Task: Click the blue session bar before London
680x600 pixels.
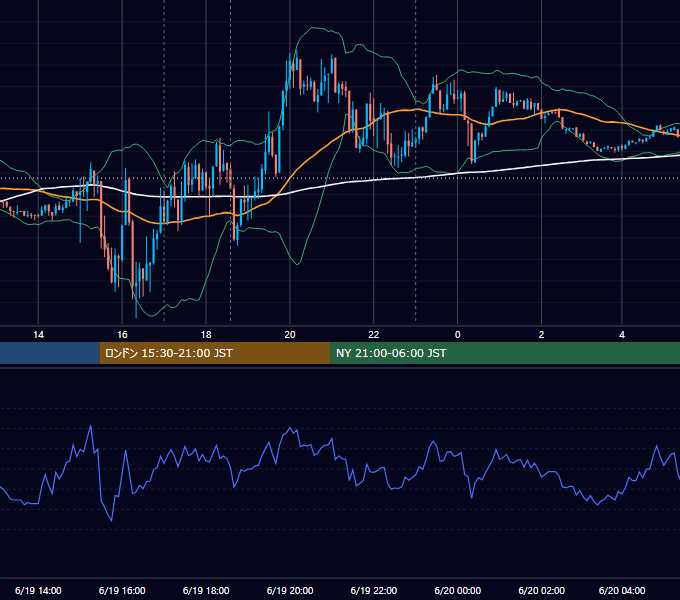Action: (x=50, y=353)
